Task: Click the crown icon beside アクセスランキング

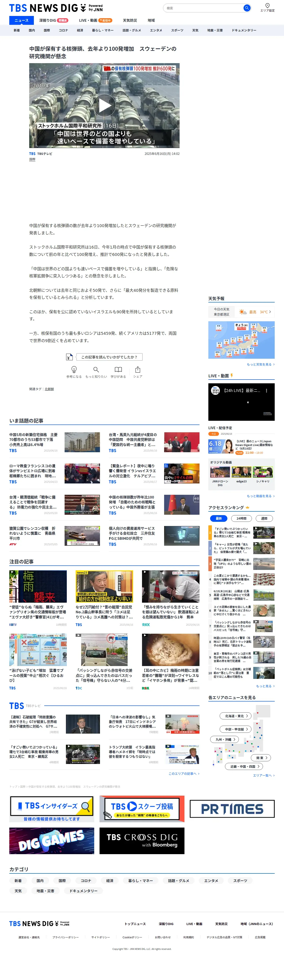Action: pyautogui.click(x=248, y=507)
